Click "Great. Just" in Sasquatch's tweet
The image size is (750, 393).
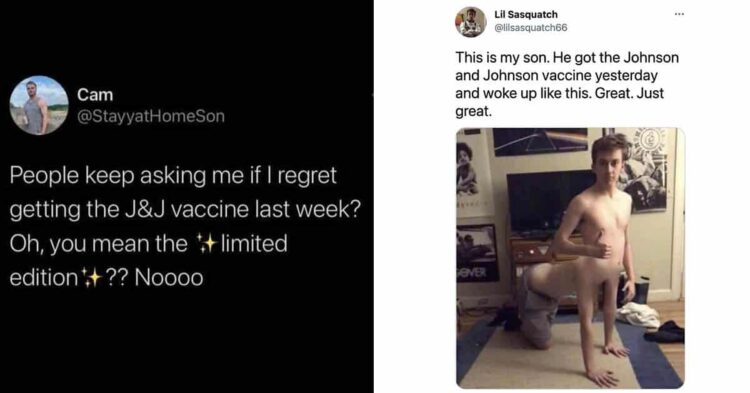(x=629, y=93)
